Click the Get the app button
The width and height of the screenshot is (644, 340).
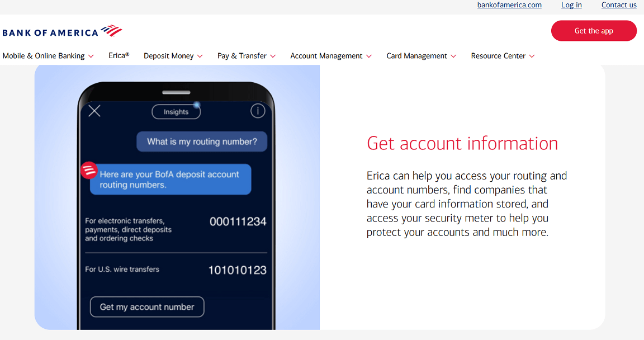594,31
